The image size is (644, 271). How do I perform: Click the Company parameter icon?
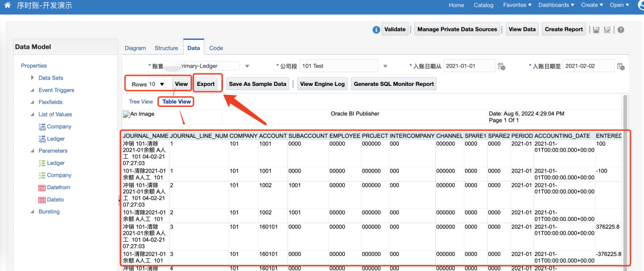[x=42, y=175]
